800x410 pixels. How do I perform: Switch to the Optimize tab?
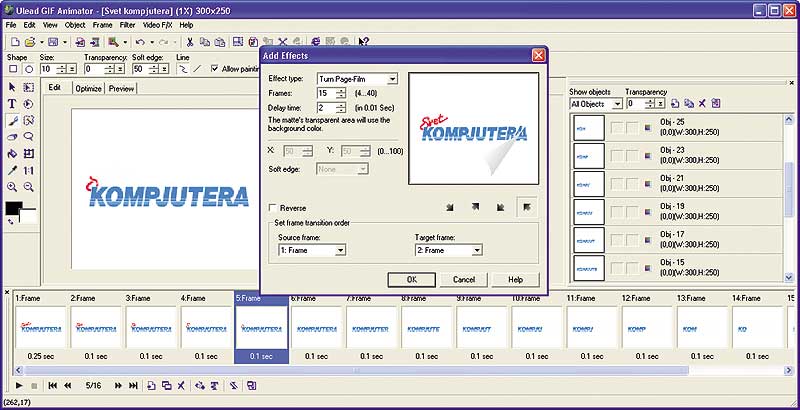(89, 88)
